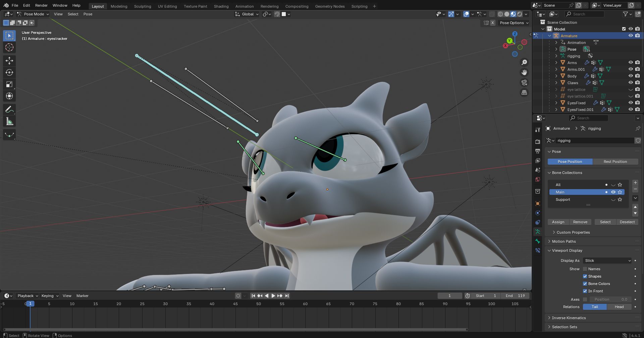Viewport: 644px width, 338px height.
Task: Open the Object properties tab
Action: coord(538,204)
